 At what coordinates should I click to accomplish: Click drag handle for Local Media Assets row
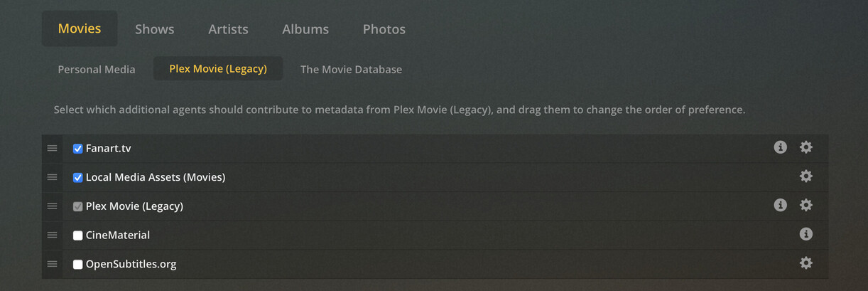52,177
